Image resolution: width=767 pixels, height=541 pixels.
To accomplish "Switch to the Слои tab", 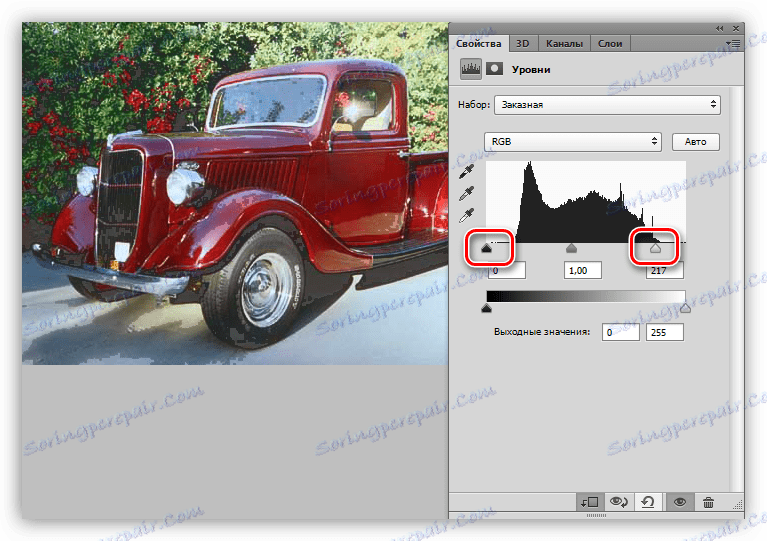I will coord(610,44).
